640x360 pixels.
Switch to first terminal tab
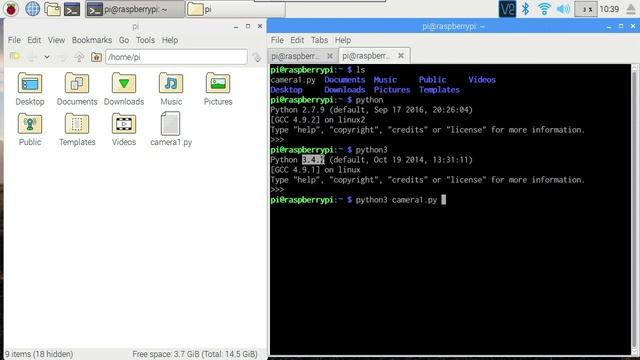(x=302, y=56)
